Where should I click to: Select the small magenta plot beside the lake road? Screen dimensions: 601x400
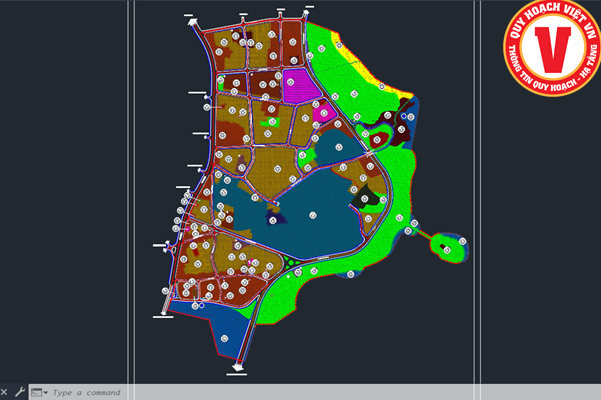click(323, 113)
